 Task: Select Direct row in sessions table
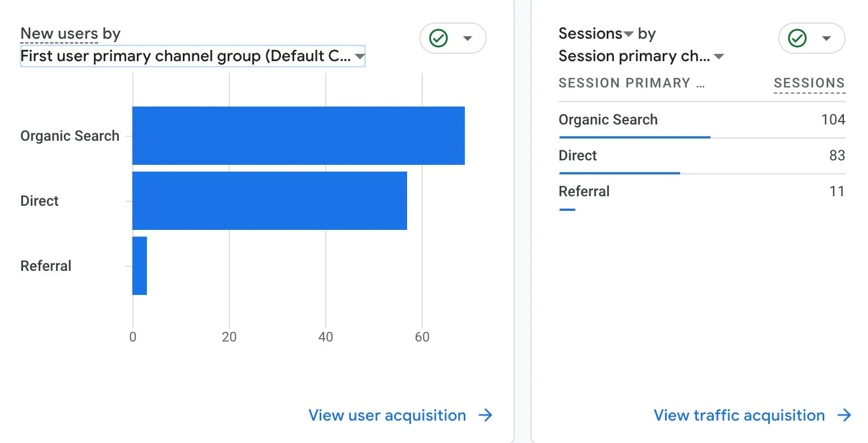702,156
